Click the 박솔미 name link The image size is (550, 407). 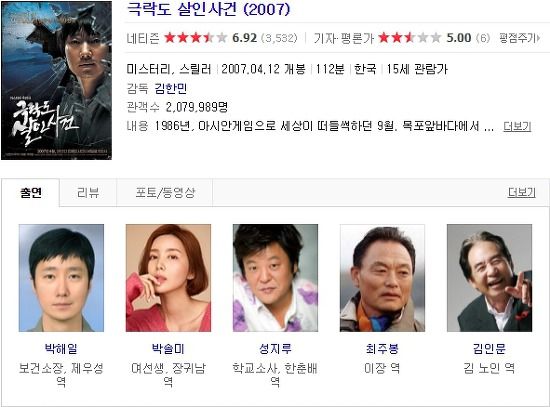click(x=168, y=348)
